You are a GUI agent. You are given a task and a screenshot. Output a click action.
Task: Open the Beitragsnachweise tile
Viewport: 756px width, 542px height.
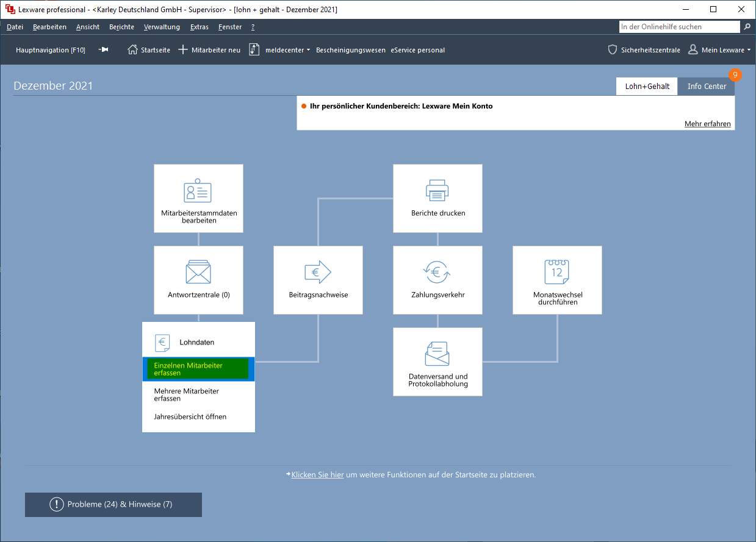coord(318,280)
